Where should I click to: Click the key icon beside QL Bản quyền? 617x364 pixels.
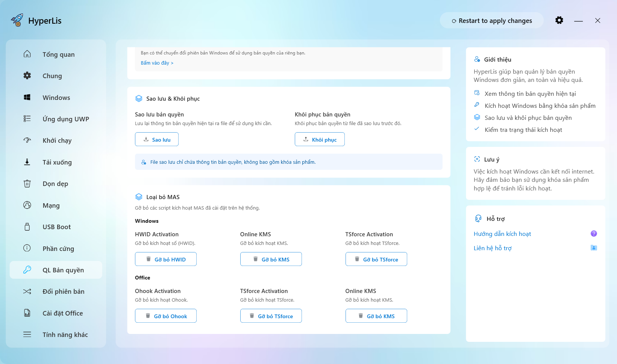pyautogui.click(x=27, y=270)
